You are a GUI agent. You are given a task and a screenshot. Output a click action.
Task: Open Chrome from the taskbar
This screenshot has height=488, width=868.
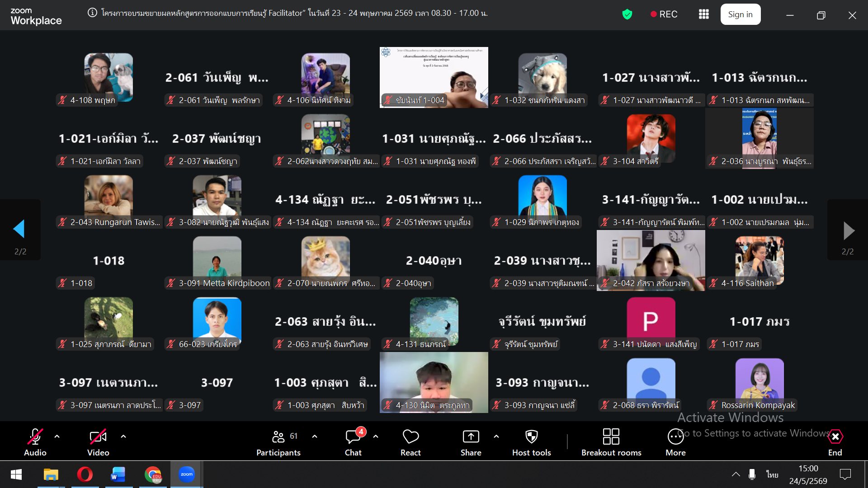tap(153, 474)
